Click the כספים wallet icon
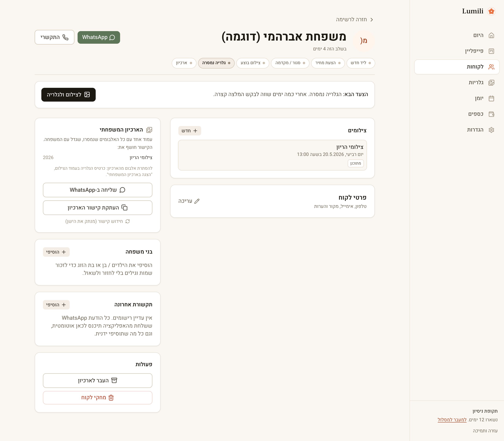 491,114
